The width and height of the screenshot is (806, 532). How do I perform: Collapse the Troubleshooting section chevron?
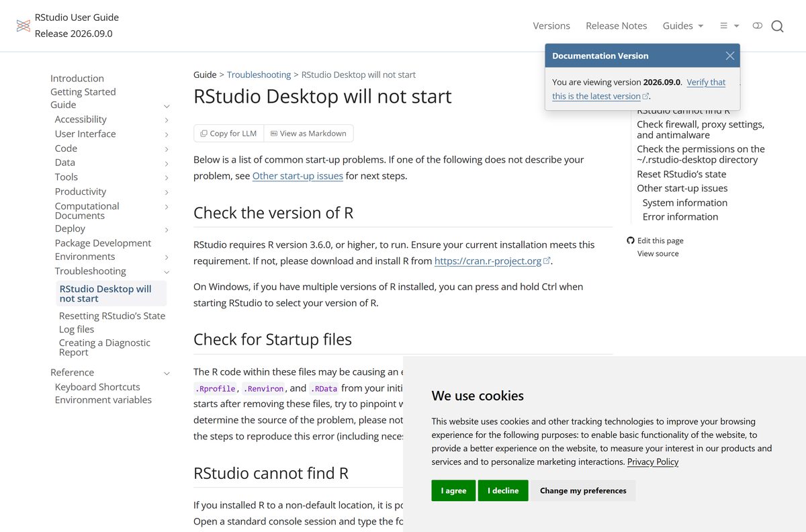(x=167, y=272)
